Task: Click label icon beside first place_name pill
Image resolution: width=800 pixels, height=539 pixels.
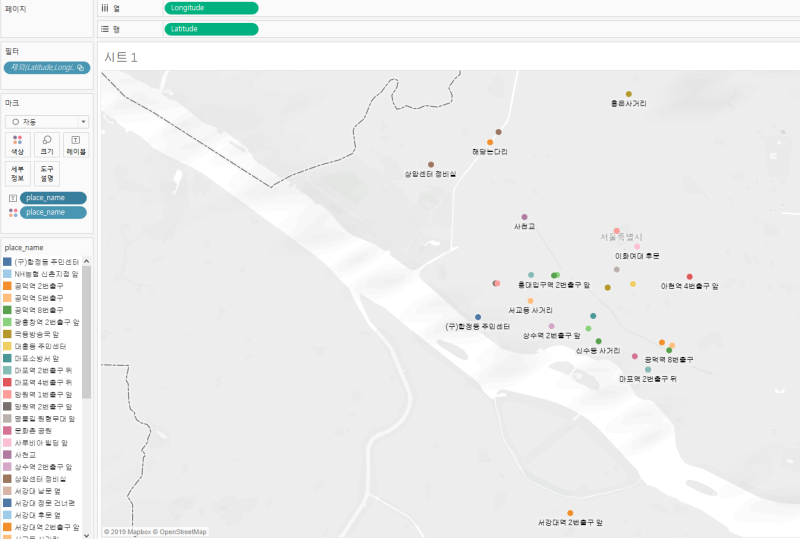Action: tap(13, 198)
